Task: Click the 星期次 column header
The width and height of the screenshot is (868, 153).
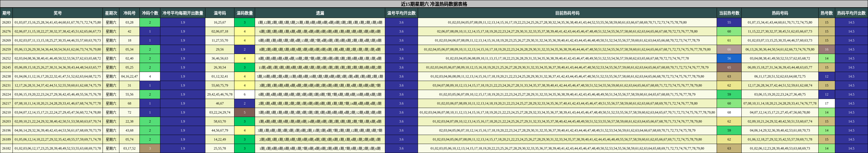Action: click(111, 13)
